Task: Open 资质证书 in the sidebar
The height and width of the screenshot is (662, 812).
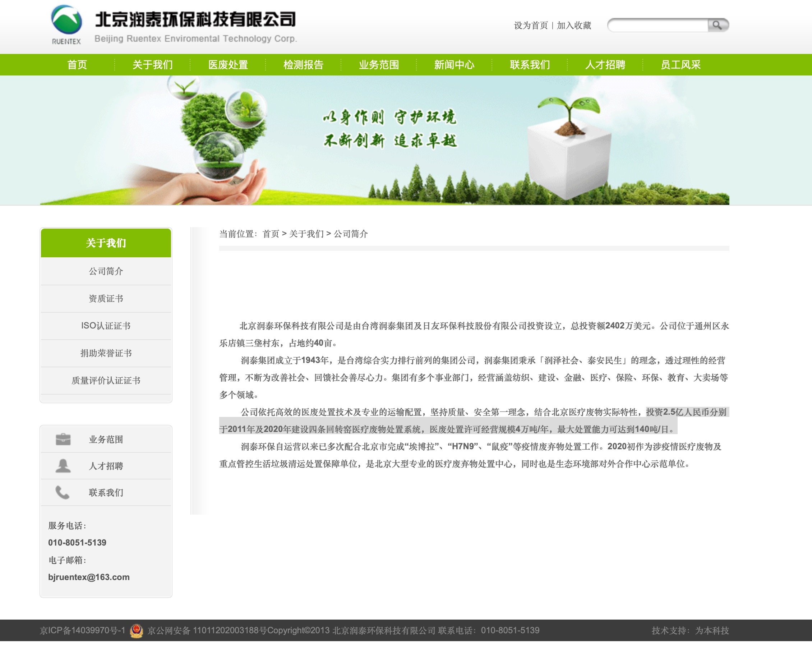Action: point(106,299)
